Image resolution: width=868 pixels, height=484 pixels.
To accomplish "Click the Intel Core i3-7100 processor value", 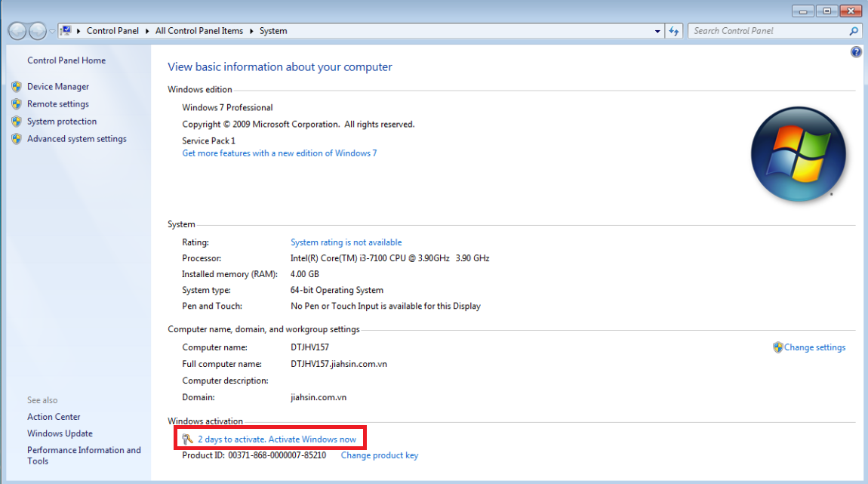I will click(390, 258).
